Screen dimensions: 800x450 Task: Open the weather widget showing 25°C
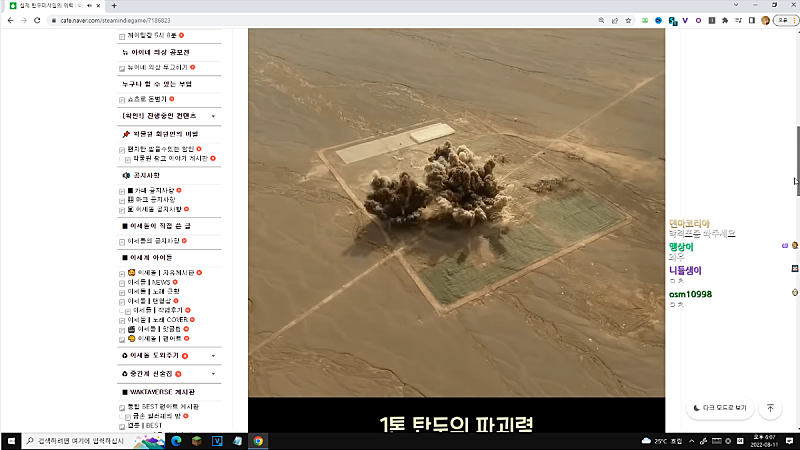[x=662, y=441]
